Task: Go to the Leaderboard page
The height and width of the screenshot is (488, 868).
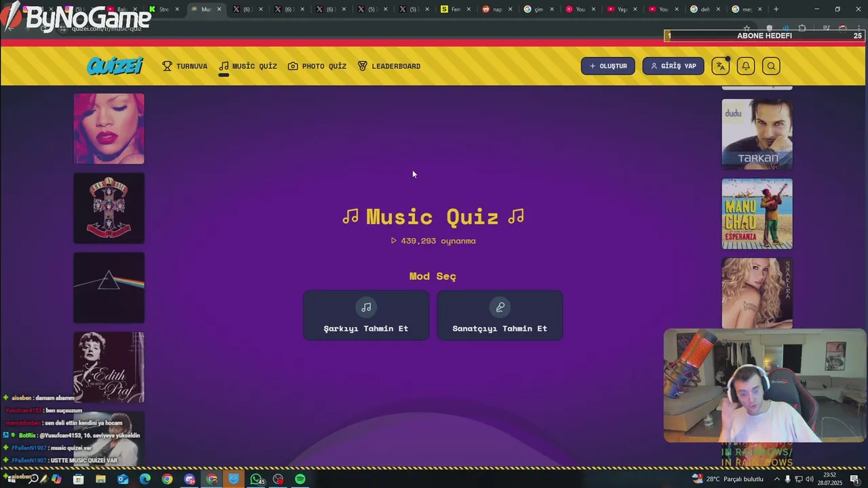Action: tap(389, 66)
